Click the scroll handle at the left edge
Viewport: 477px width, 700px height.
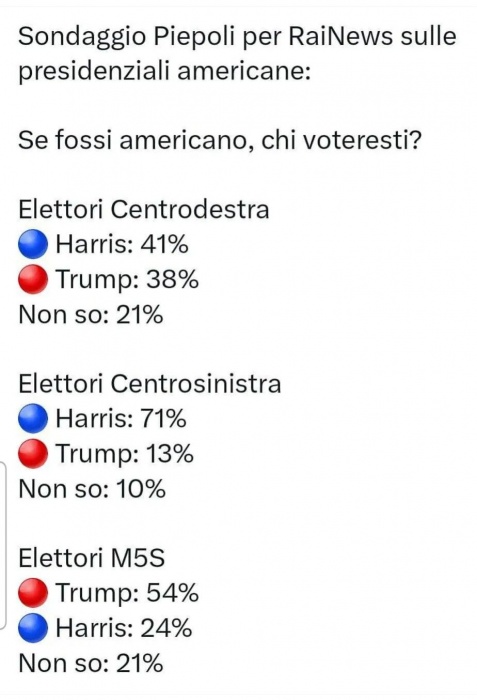3,545
